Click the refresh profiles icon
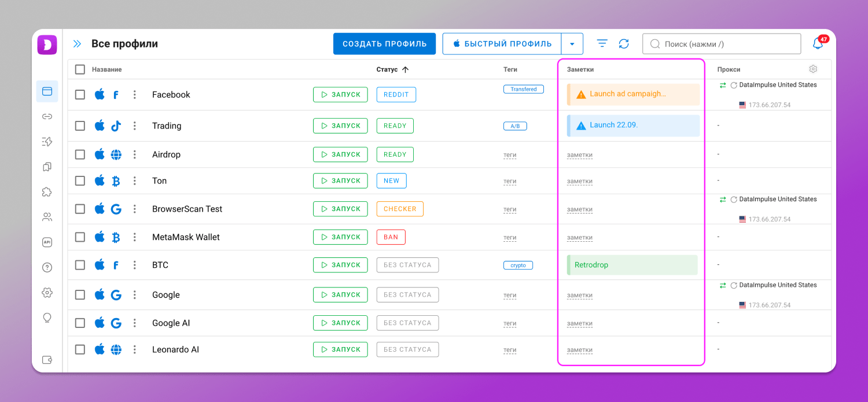 pyautogui.click(x=624, y=44)
